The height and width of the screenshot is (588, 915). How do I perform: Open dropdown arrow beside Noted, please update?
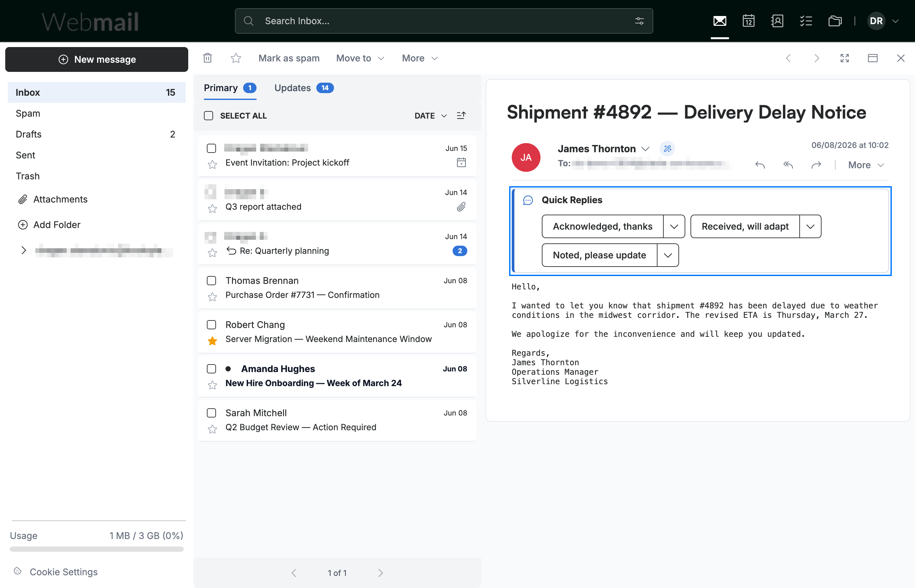point(668,255)
